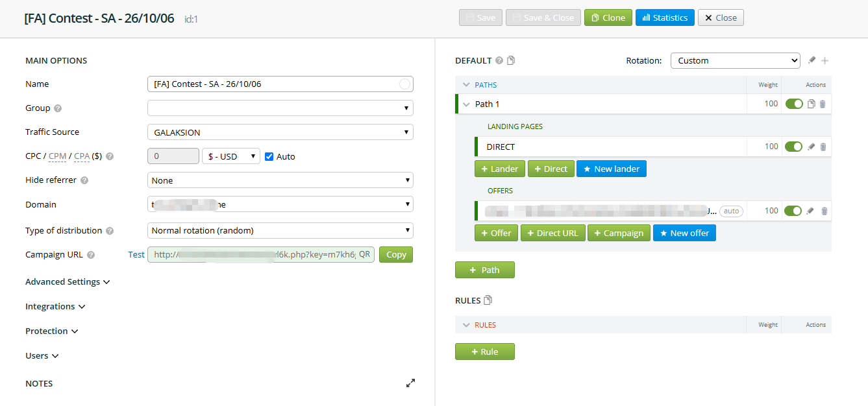Click the Test campaign URL link
This screenshot has height=406, width=868.
(x=136, y=254)
